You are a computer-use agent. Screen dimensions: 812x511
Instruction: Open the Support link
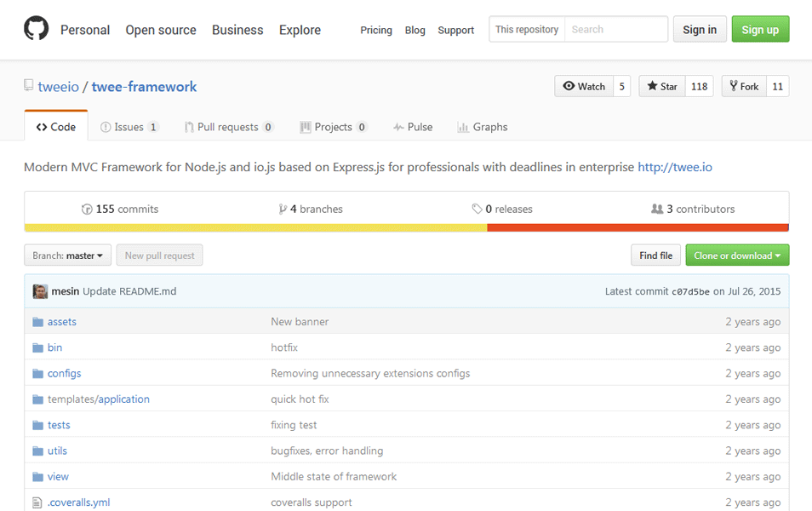[456, 30]
